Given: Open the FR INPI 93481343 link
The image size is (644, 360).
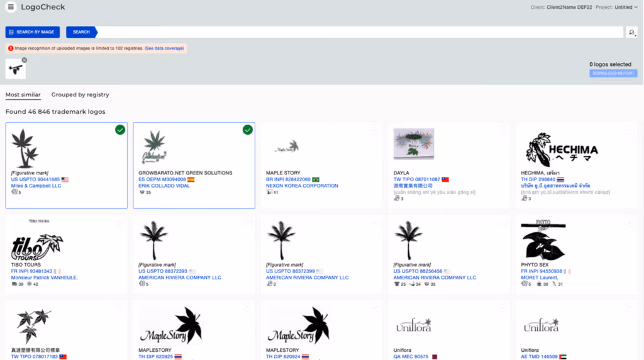Looking at the screenshot, I should [x=31, y=271].
